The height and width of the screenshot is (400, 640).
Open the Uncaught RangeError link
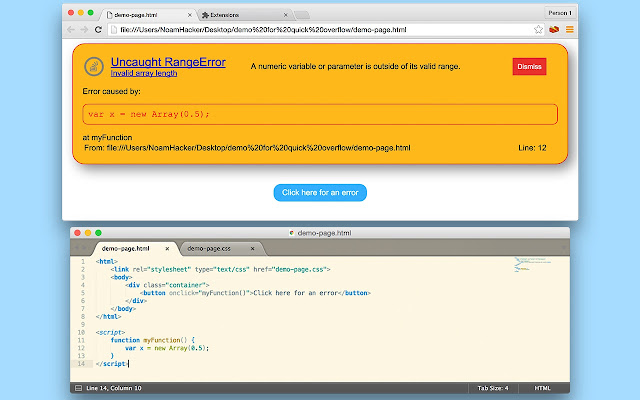[168, 62]
